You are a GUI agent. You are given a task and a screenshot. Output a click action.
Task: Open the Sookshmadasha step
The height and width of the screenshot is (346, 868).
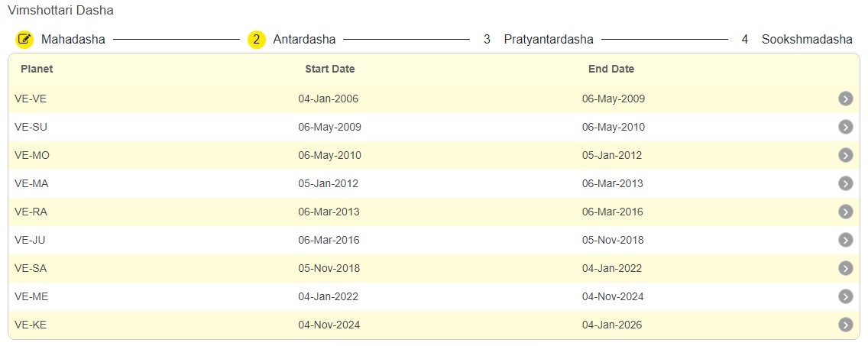click(807, 39)
